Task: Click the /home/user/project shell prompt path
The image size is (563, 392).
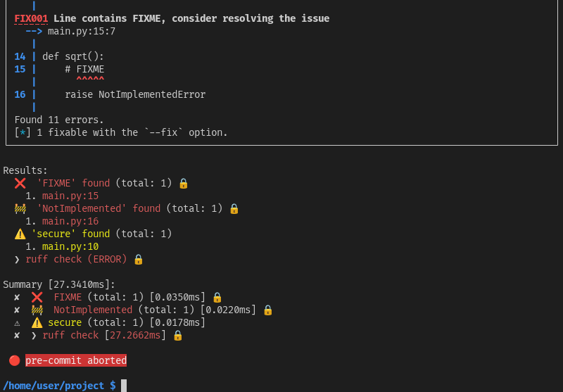Action: click(53, 386)
